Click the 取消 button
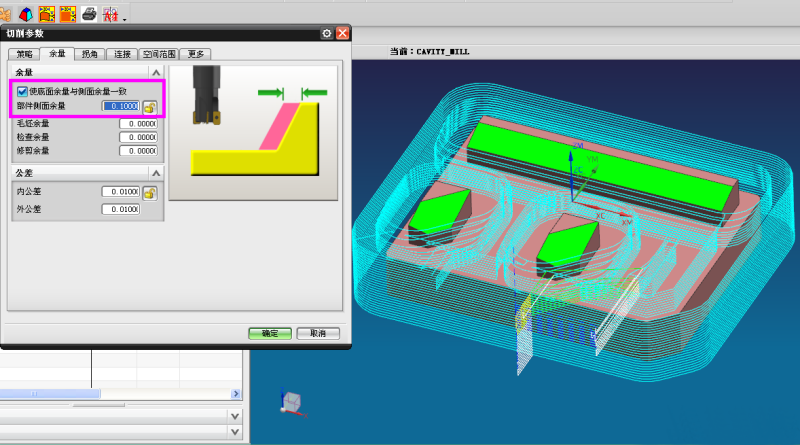The height and width of the screenshot is (445, 800). tap(318, 333)
